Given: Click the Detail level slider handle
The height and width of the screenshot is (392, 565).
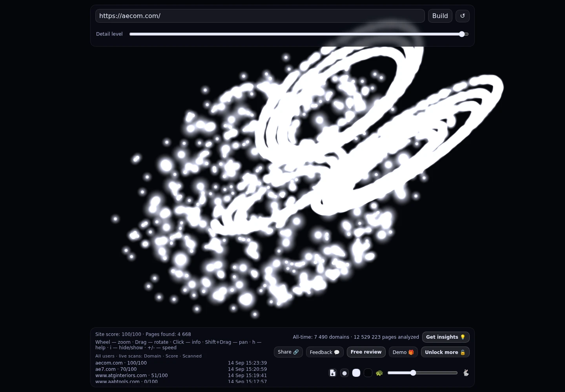Looking at the screenshot, I should click(x=462, y=34).
